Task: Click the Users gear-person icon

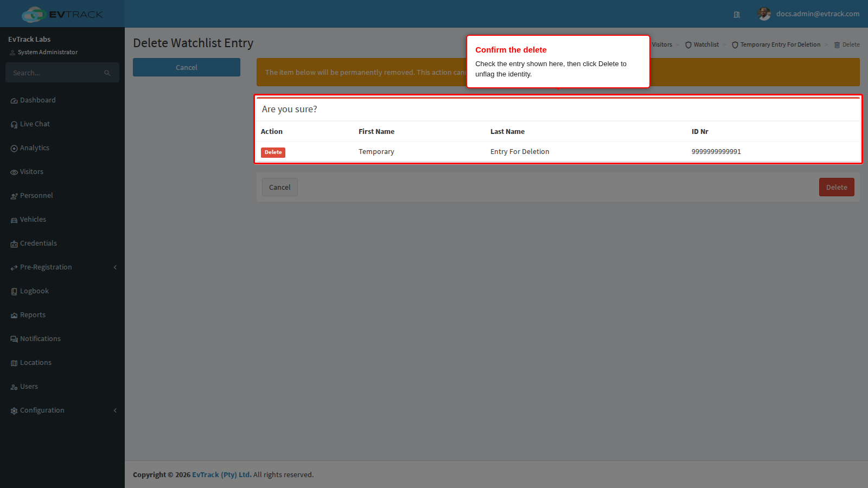Action: (x=14, y=387)
